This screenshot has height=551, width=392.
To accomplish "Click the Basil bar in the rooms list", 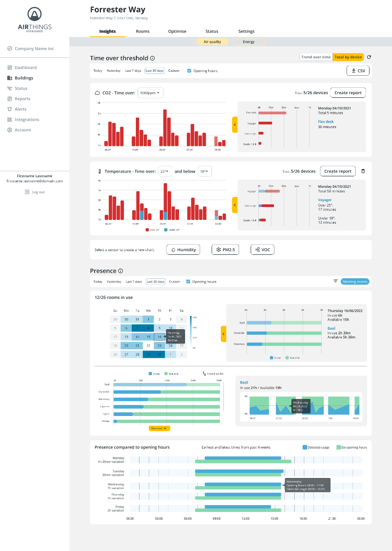I will click(167, 384).
